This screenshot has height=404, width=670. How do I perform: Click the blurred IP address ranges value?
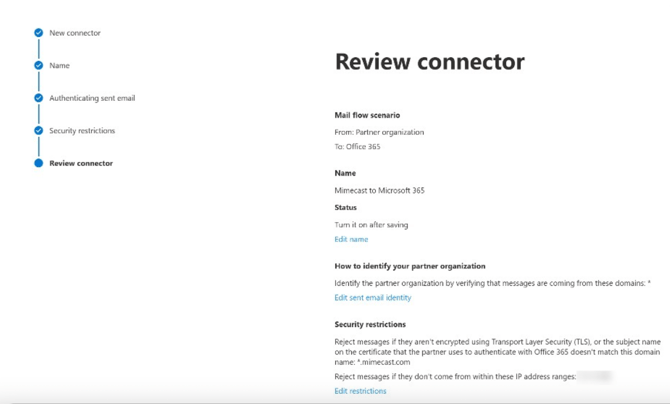tap(595, 377)
